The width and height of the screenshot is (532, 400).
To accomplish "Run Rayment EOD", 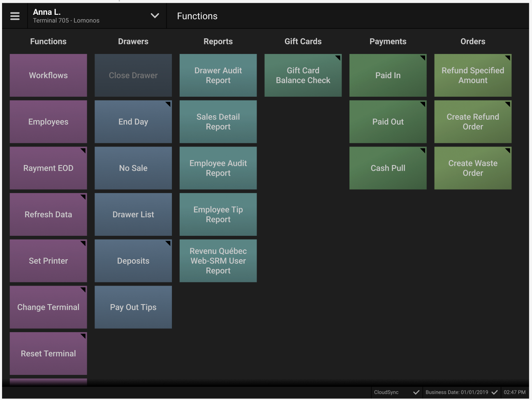I will [x=49, y=168].
